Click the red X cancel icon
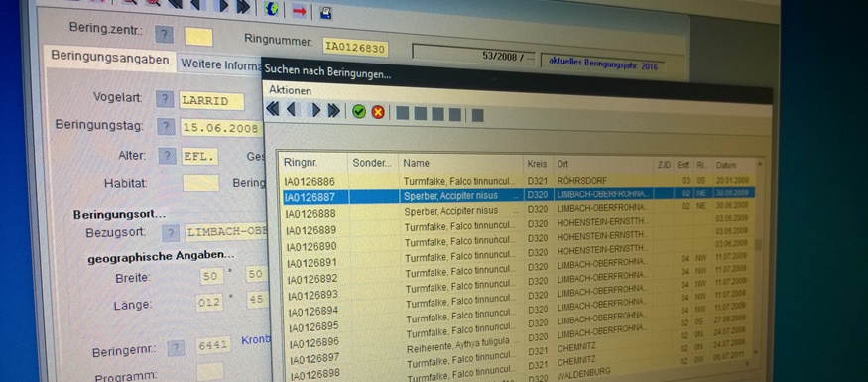 [x=378, y=112]
